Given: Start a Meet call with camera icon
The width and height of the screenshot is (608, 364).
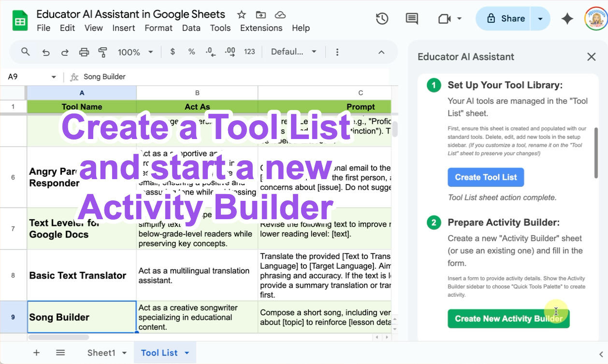Looking at the screenshot, I should point(444,19).
